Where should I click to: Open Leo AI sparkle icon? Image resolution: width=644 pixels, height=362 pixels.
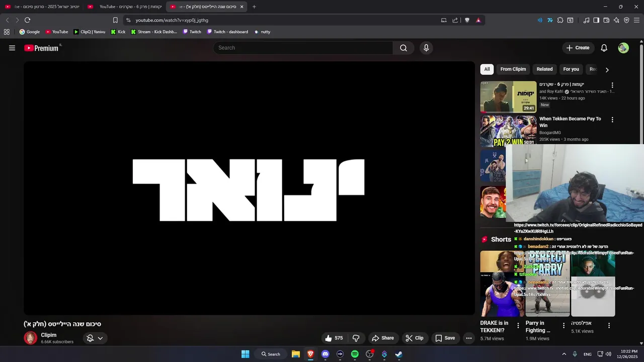616,20
